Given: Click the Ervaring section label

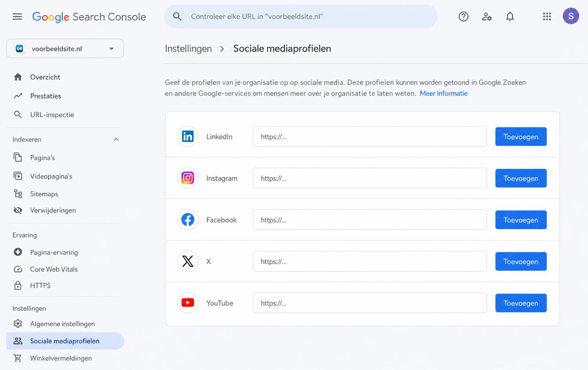Looking at the screenshot, I should coord(25,235).
